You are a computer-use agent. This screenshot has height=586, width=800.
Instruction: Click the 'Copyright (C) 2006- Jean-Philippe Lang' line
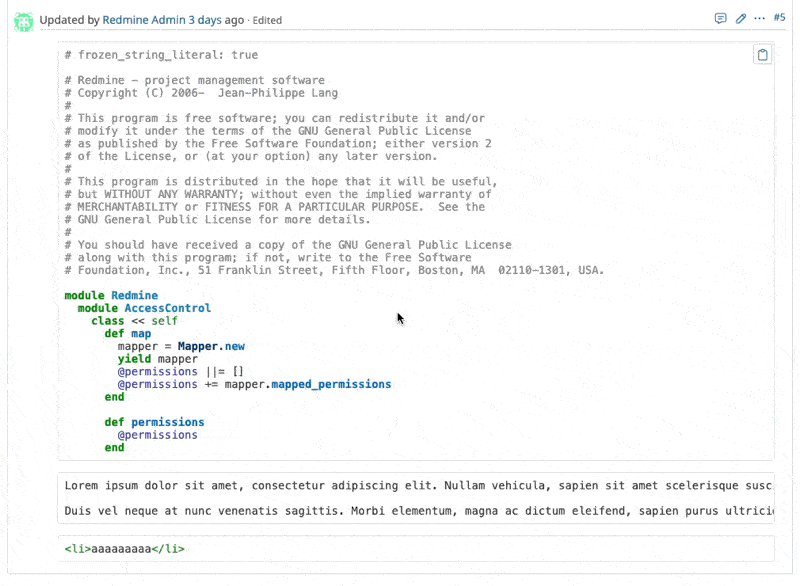(201, 93)
